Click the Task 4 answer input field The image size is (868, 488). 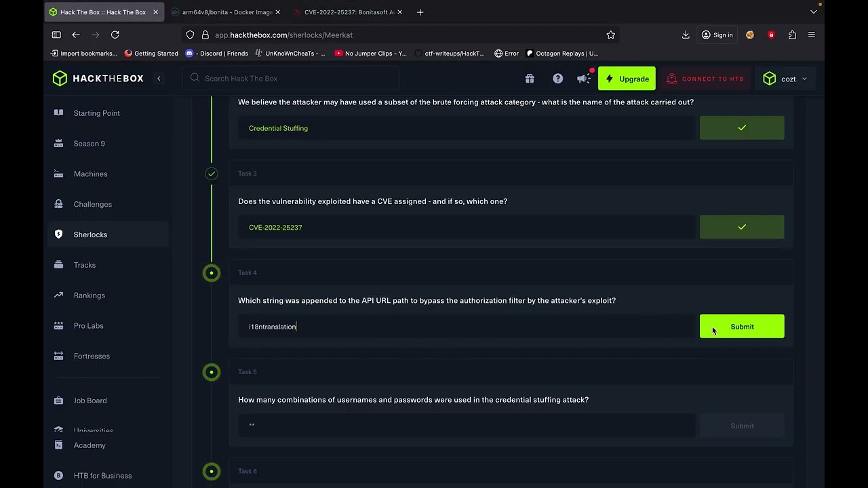pyautogui.click(x=467, y=327)
